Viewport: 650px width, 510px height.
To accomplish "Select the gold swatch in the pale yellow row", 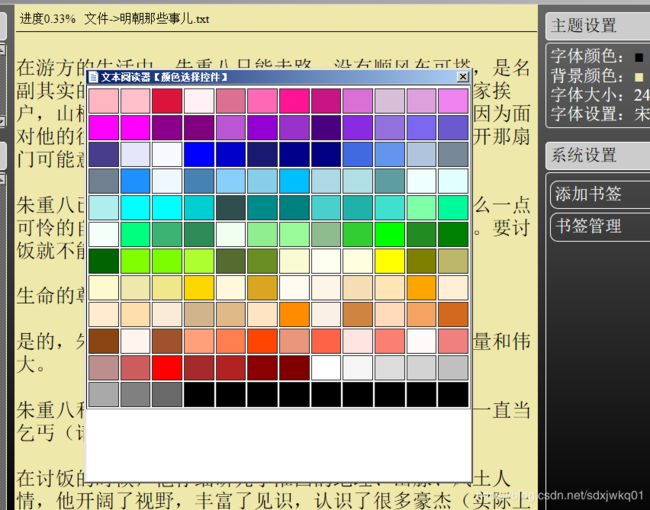I will pyautogui.click(x=199, y=288).
